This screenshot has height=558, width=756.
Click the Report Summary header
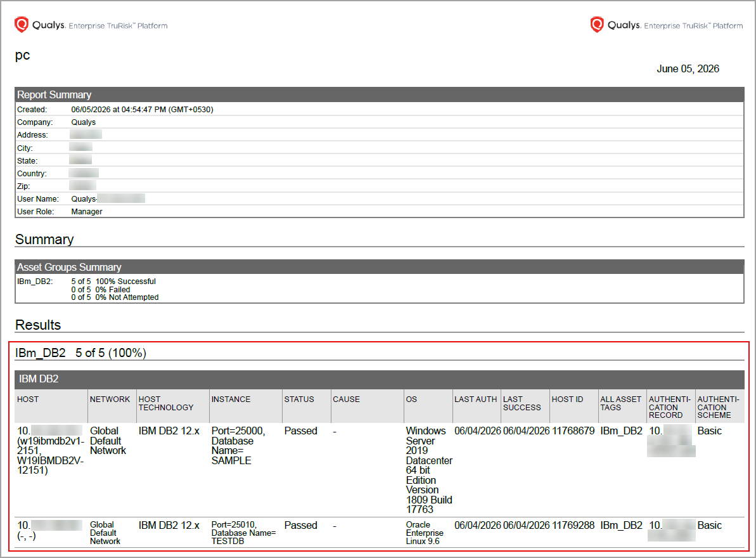[380, 94]
